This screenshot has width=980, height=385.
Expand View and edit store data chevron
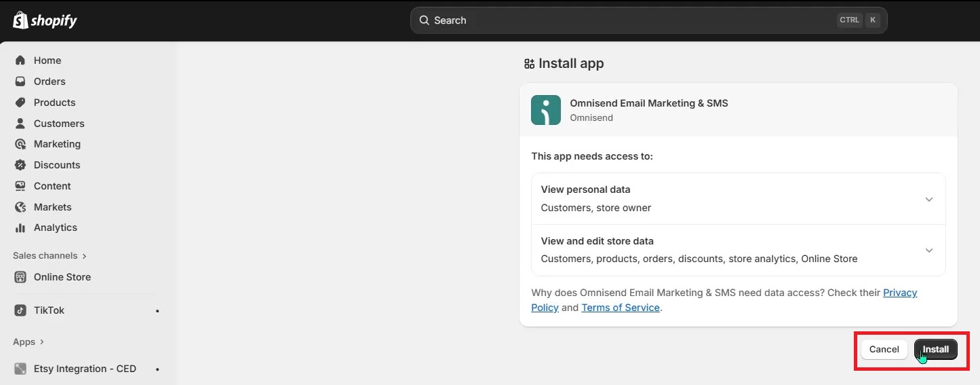tap(929, 251)
